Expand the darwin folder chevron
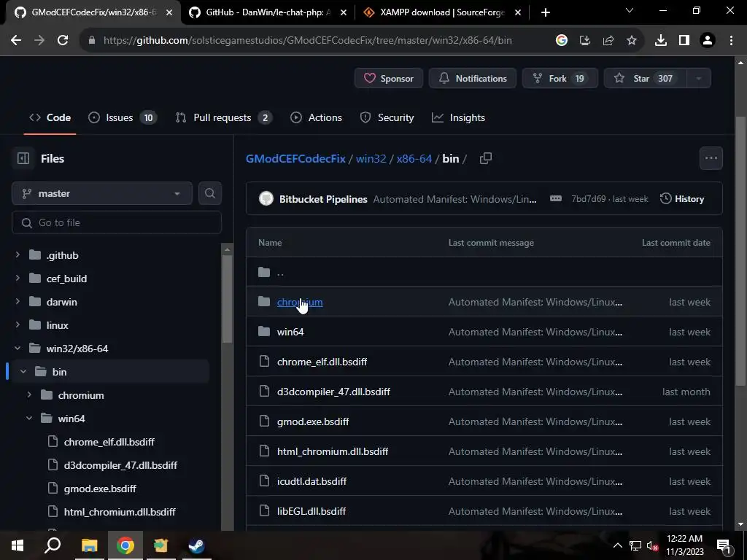Viewport: 747px width, 560px height. pyautogui.click(x=18, y=302)
